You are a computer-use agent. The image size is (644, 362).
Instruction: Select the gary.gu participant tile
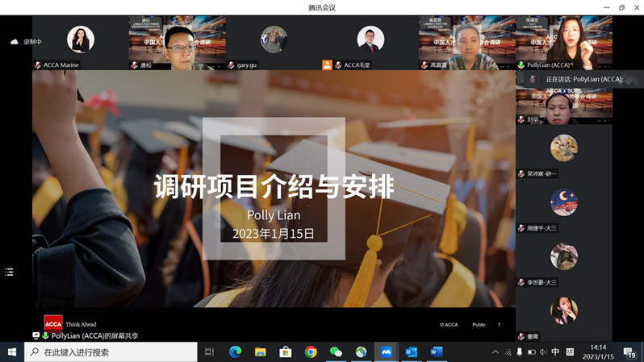274,42
